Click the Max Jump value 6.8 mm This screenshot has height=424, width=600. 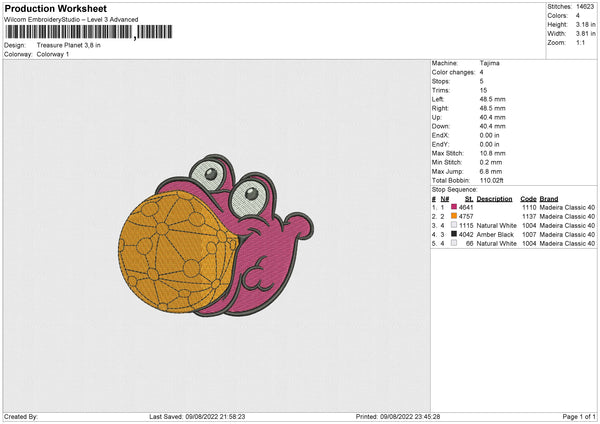click(x=491, y=171)
